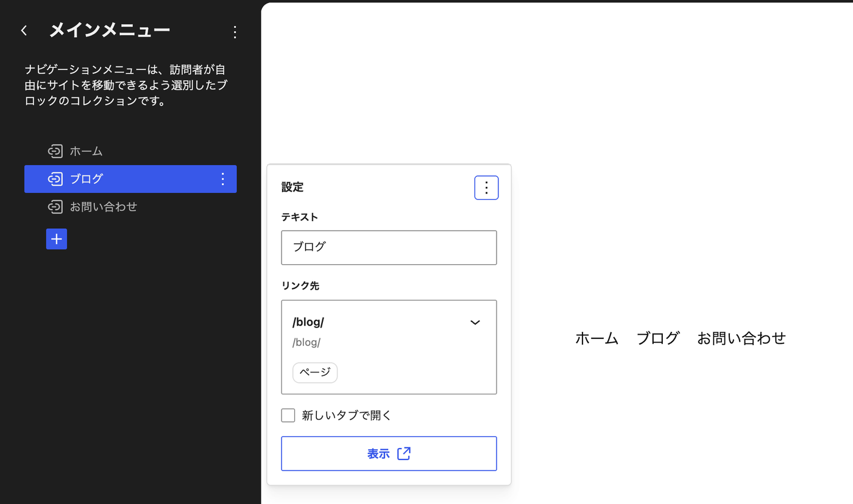The height and width of the screenshot is (504, 853).
Task: Add a new block with plus button
Action: pyautogui.click(x=57, y=239)
